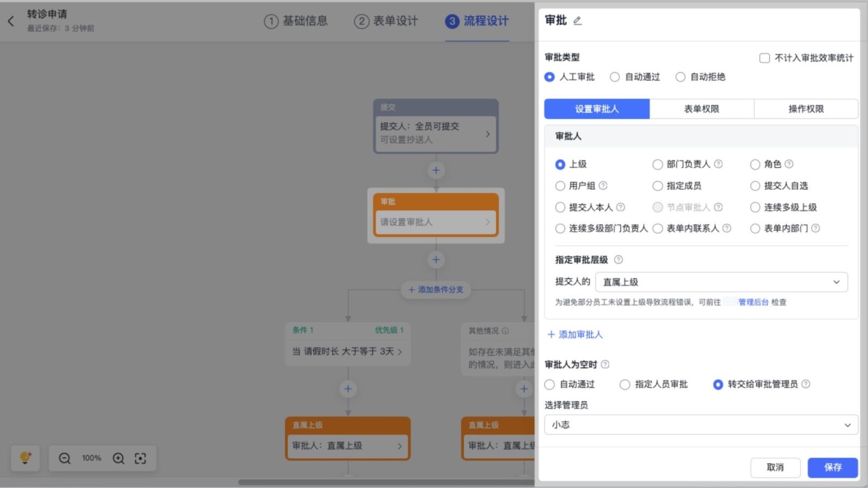Open 管理后台 link
Screen dimensions: 868x488
[754, 302]
